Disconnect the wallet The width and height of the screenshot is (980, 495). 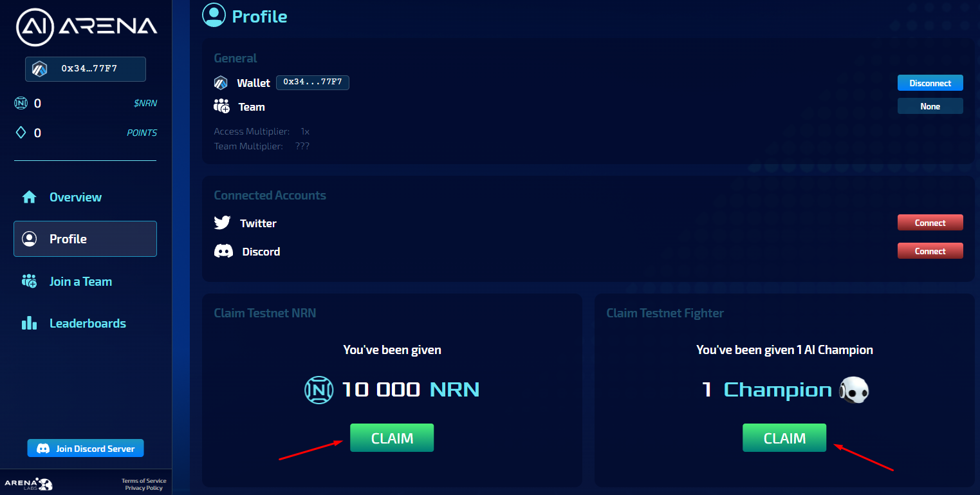click(930, 83)
